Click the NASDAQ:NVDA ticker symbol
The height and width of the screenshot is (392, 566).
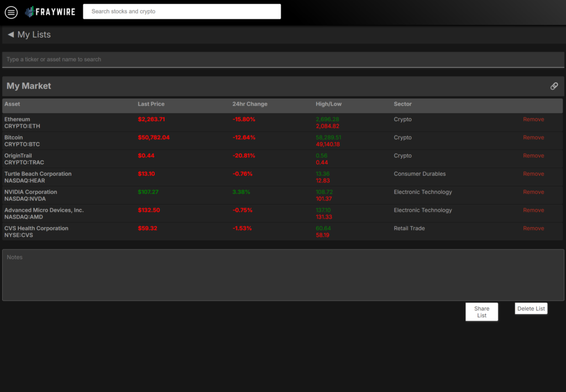pos(25,199)
